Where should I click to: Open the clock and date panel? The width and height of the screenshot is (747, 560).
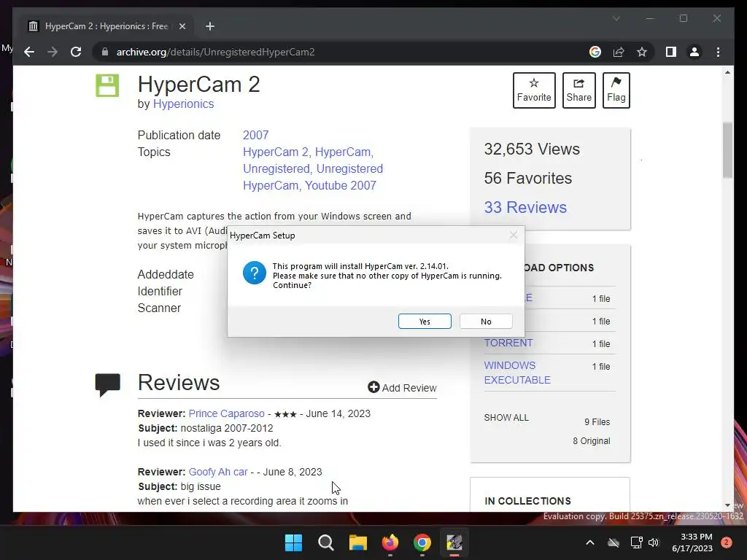point(692,542)
